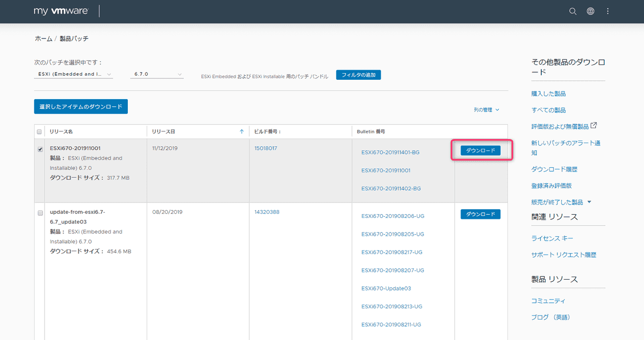Screen dimensions: 644x340
Task: Click the search magnifier icon in header
Action: [x=573, y=11]
